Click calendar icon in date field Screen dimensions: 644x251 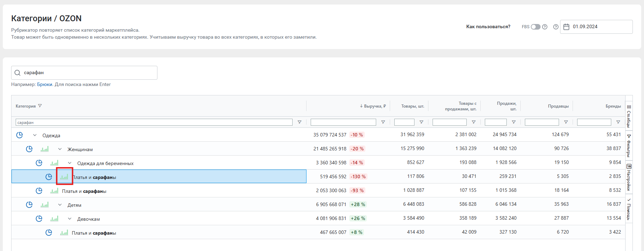coord(566,27)
